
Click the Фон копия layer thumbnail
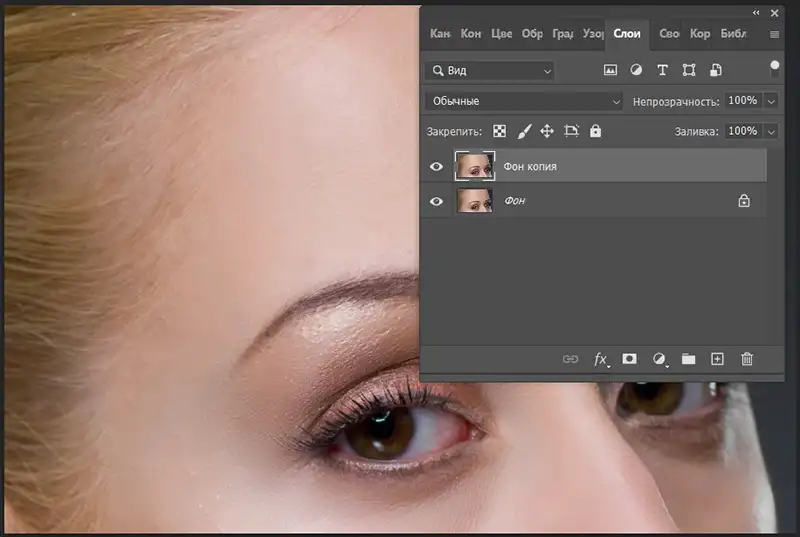pyautogui.click(x=475, y=166)
